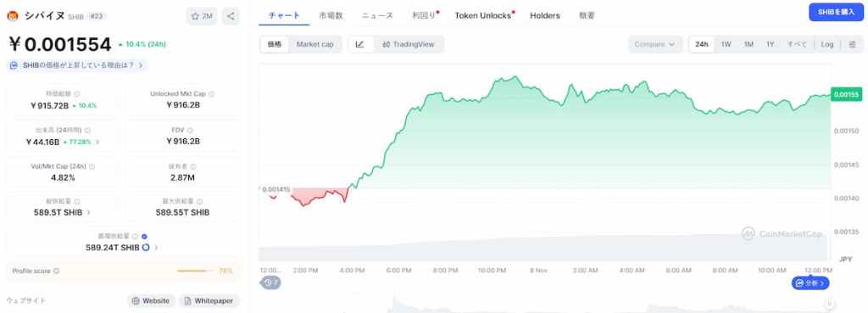This screenshot has height=313, width=868.
Task: Open the チャート tab
Action: point(284,15)
